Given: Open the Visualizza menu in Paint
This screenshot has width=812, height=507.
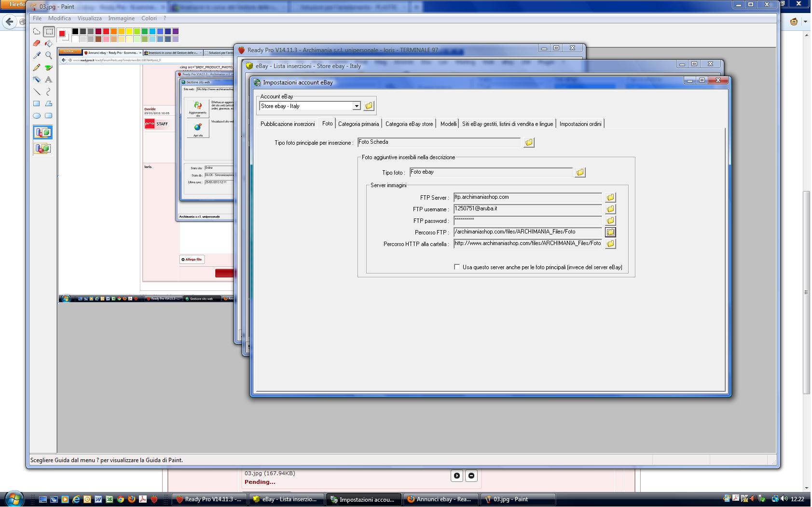Looking at the screenshot, I should (90, 18).
